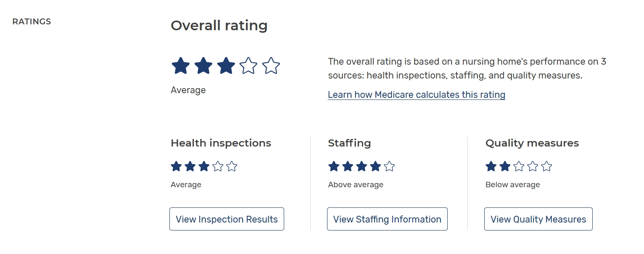Click the RATINGS section label
Screen dimensions: 644x254
[x=32, y=22]
